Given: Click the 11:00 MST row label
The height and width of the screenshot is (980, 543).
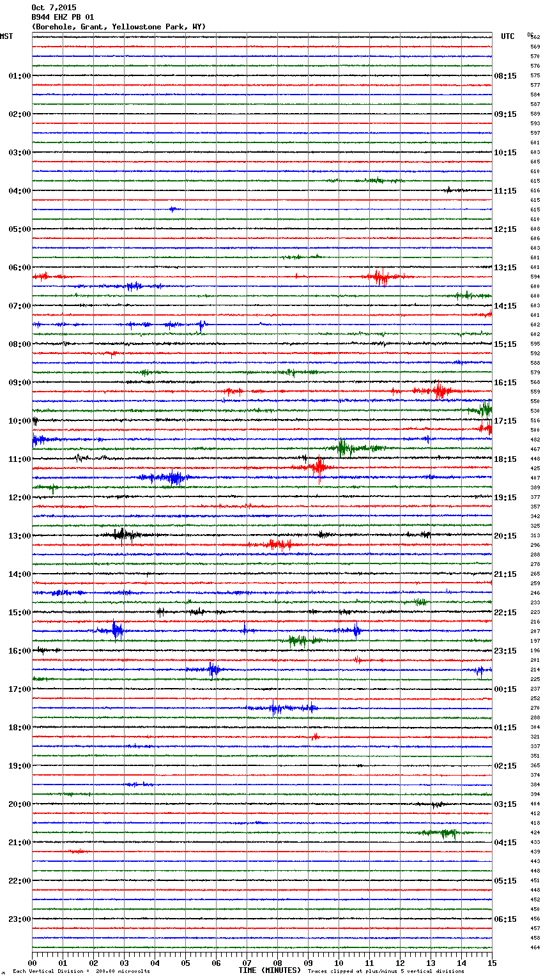Looking at the screenshot, I should pyautogui.click(x=20, y=459).
